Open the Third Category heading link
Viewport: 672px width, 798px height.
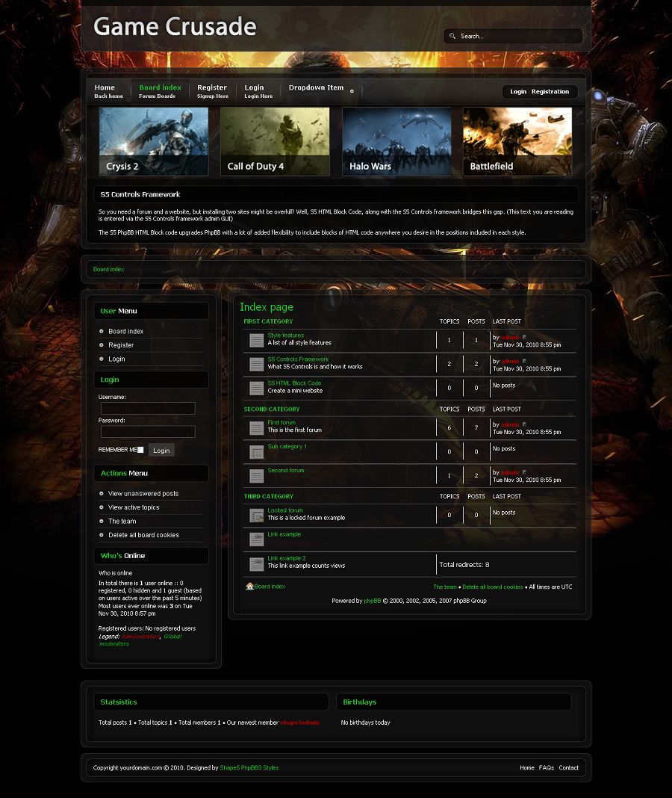coord(269,496)
